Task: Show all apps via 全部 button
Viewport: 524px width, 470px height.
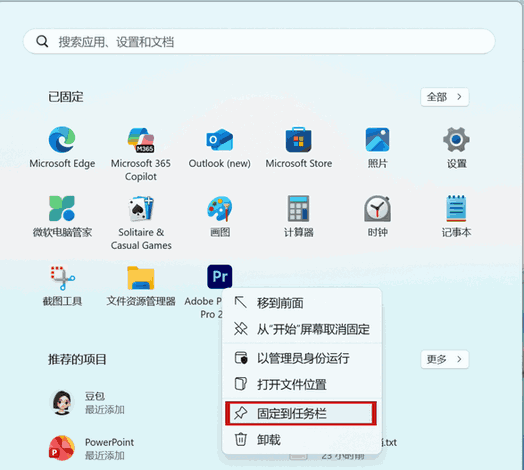Action: pyautogui.click(x=444, y=97)
